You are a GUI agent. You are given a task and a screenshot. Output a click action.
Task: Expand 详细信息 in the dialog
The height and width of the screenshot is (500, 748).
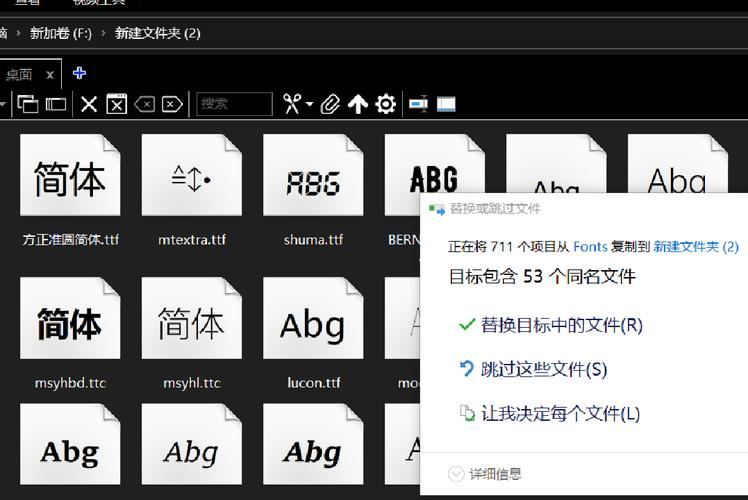tap(485, 474)
